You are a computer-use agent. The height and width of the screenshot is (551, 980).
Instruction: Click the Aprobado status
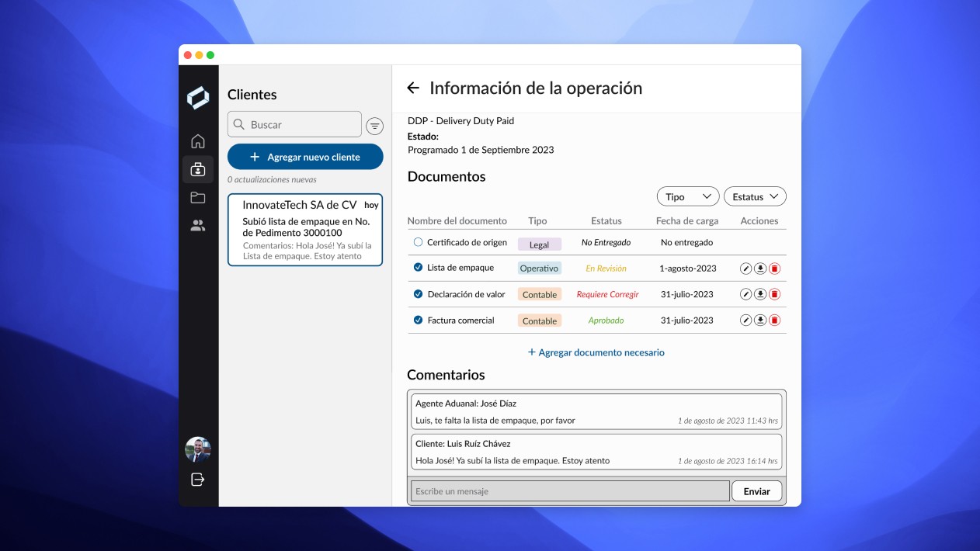(606, 320)
